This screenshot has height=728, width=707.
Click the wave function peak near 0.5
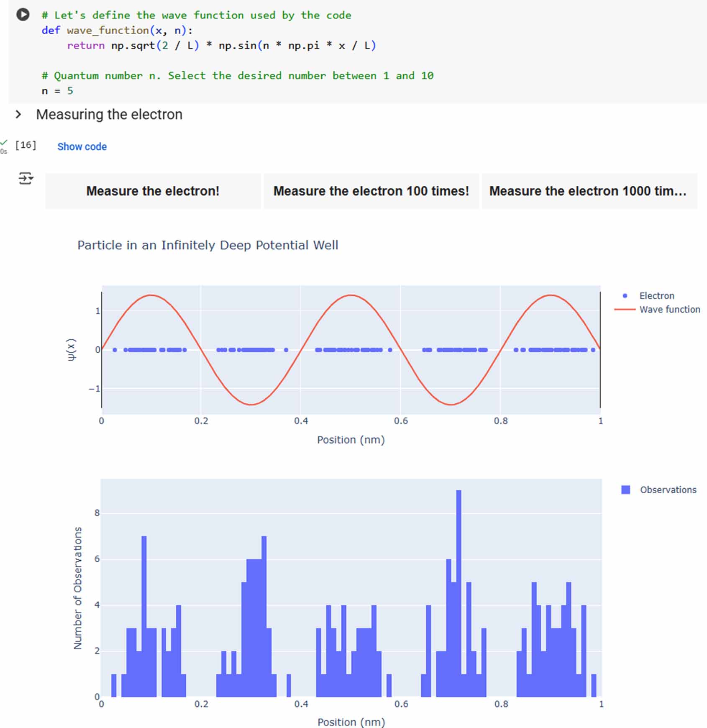pos(351,295)
